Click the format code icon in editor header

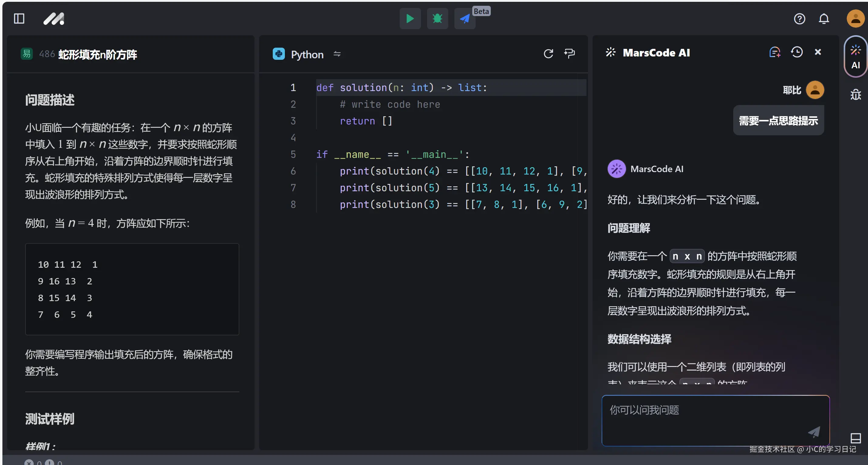tap(569, 53)
